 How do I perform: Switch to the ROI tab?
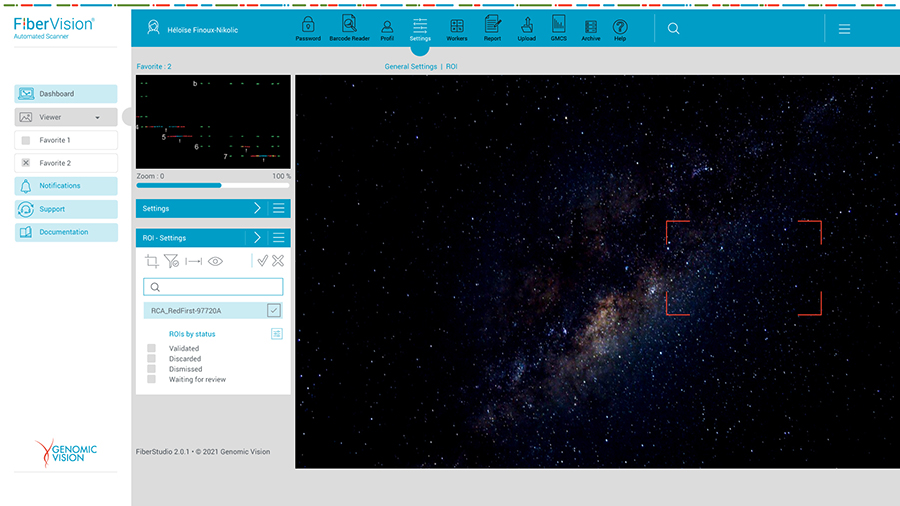click(x=452, y=67)
